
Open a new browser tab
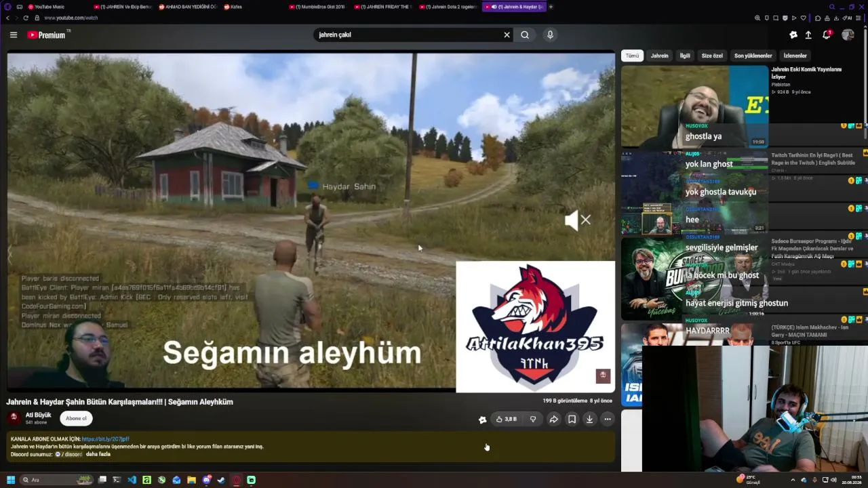click(x=551, y=7)
